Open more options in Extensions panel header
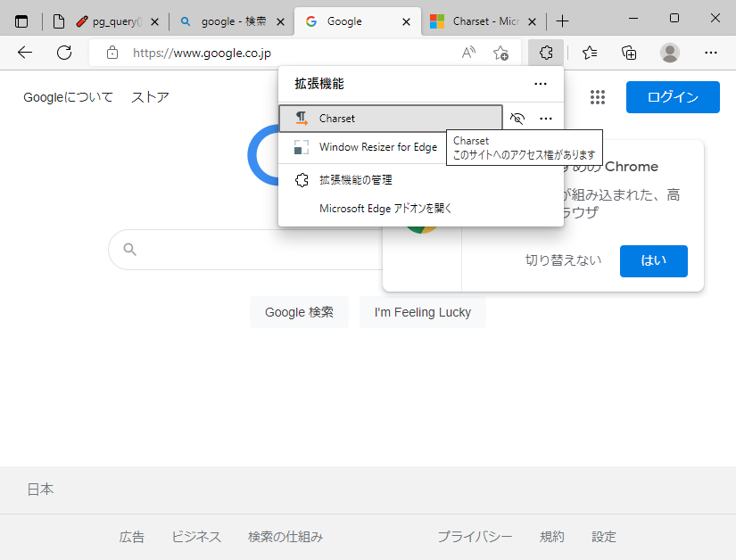Viewport: 736px width, 560px height. coord(541,84)
